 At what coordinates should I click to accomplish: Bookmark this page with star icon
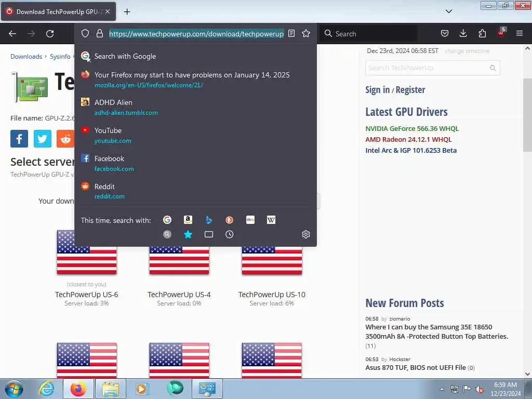[306, 33]
